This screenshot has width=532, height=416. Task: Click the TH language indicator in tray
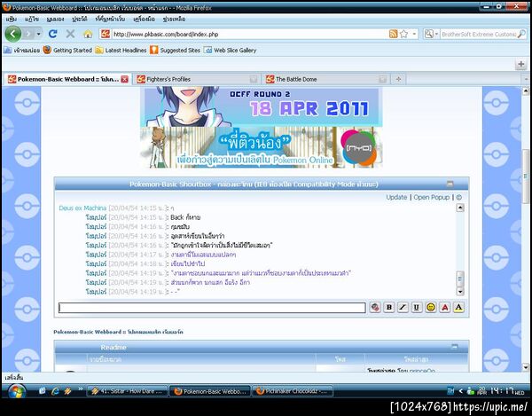click(450, 391)
